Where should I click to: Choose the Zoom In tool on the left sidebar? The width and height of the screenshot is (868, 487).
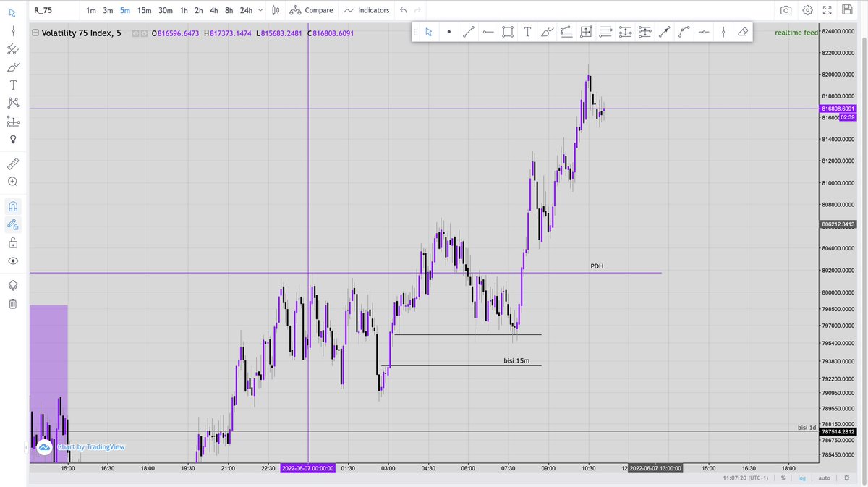tap(13, 182)
